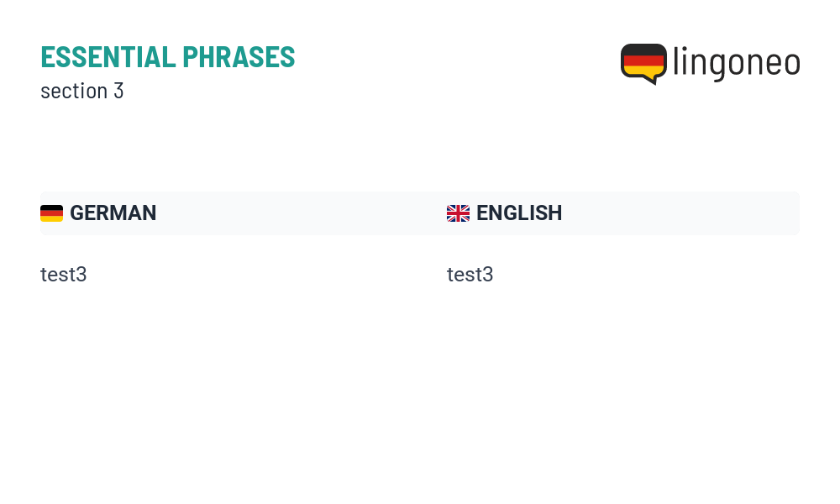The image size is (840, 504).
Task: Select the lingoneo wordmark text
Action: [x=737, y=63]
